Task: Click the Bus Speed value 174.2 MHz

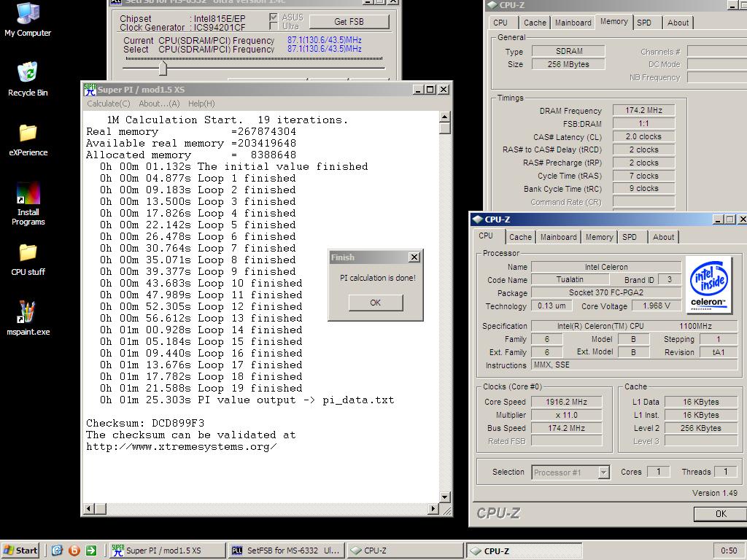Action: 566,428
